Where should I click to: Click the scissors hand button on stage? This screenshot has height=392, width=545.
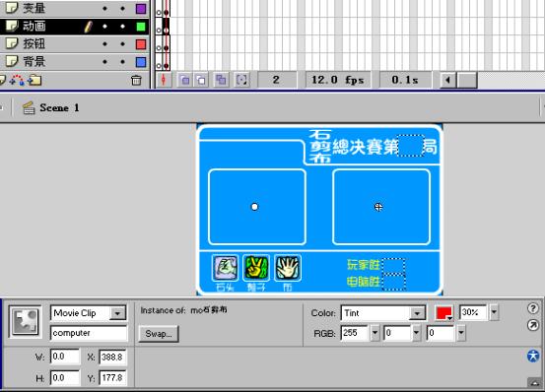tap(256, 268)
